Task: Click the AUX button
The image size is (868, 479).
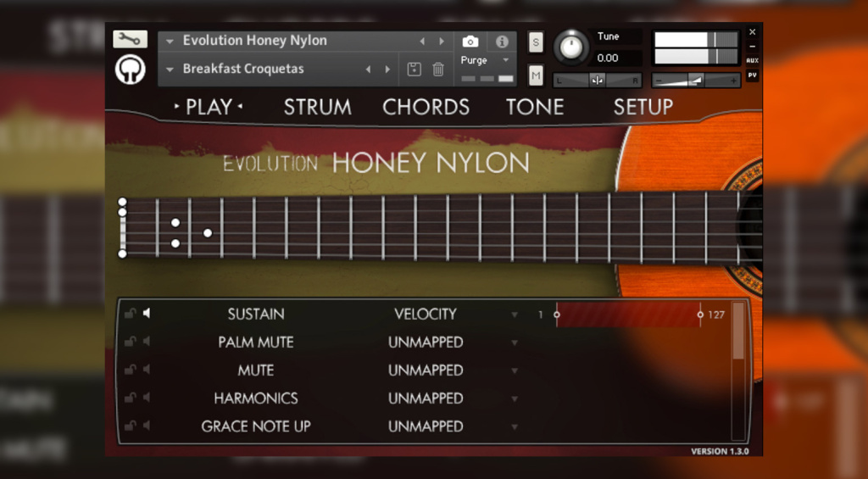Action: pos(753,60)
